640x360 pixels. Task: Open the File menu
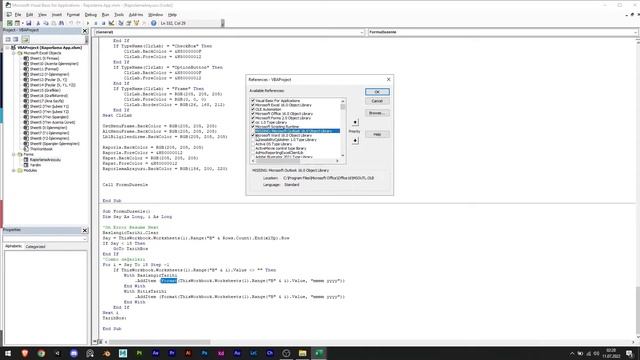point(18,15)
